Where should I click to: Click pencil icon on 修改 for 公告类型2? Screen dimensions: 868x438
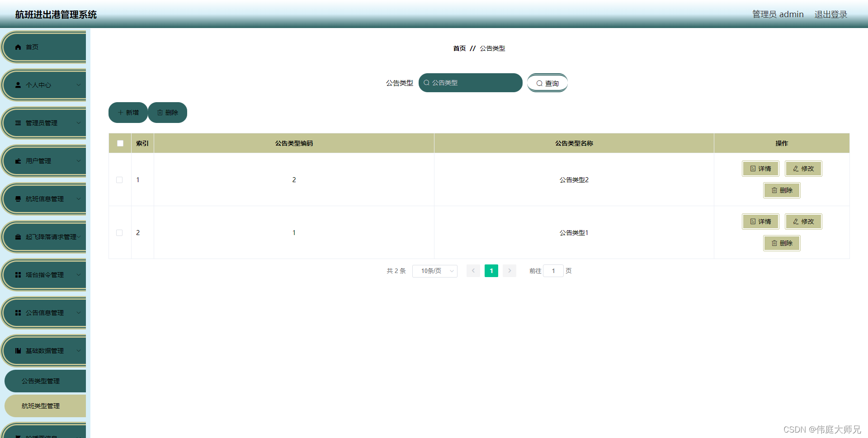(796, 169)
